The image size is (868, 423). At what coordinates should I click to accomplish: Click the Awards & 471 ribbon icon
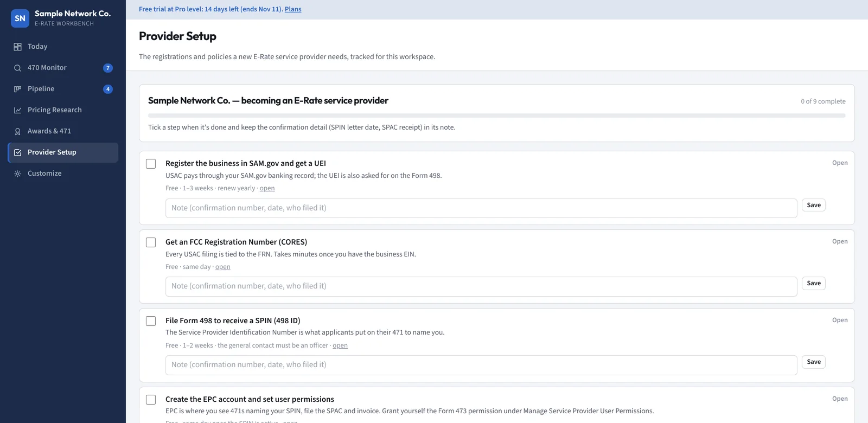17,131
